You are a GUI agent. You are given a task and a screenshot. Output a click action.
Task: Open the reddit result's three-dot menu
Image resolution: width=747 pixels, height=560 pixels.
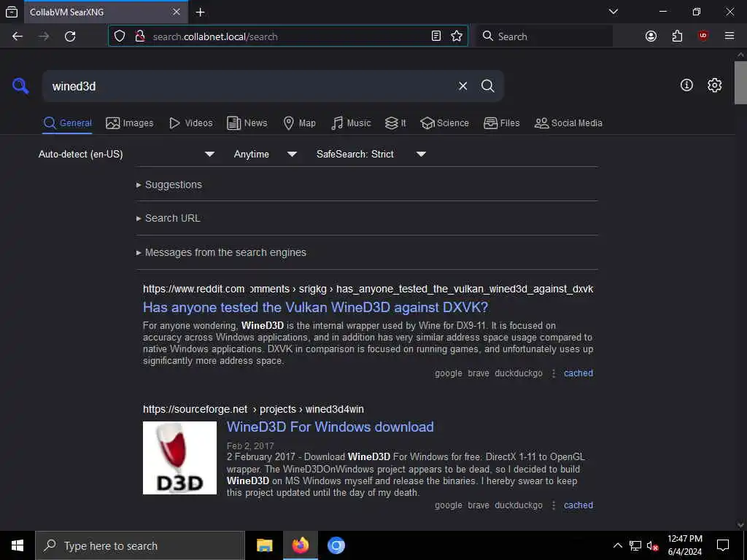pos(553,373)
